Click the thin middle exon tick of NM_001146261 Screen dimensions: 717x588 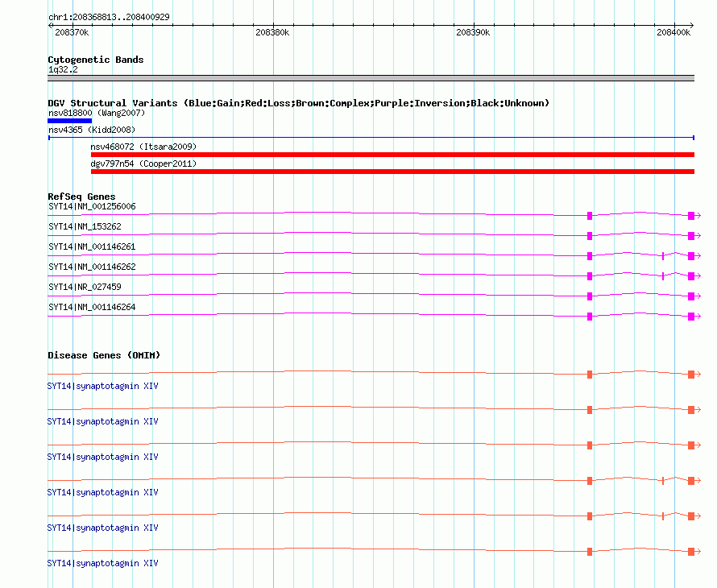coord(663,256)
